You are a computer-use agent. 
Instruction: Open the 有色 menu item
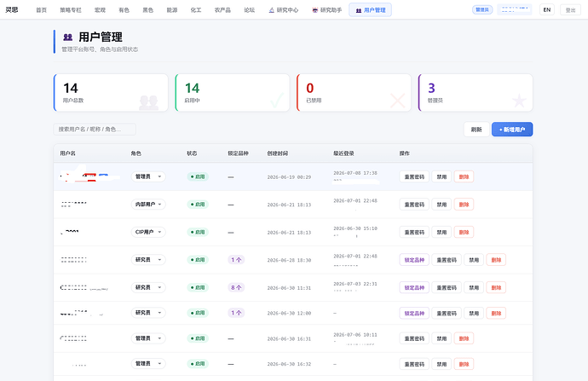pos(124,10)
